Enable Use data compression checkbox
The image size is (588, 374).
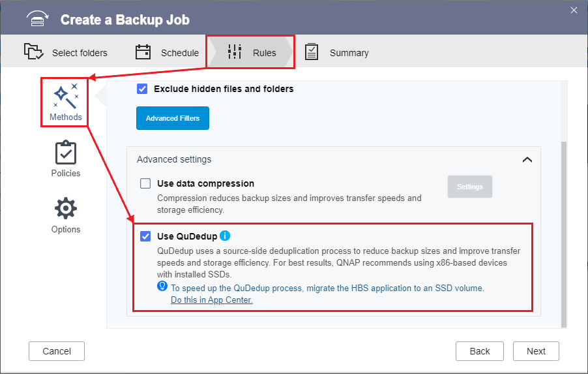click(x=145, y=183)
